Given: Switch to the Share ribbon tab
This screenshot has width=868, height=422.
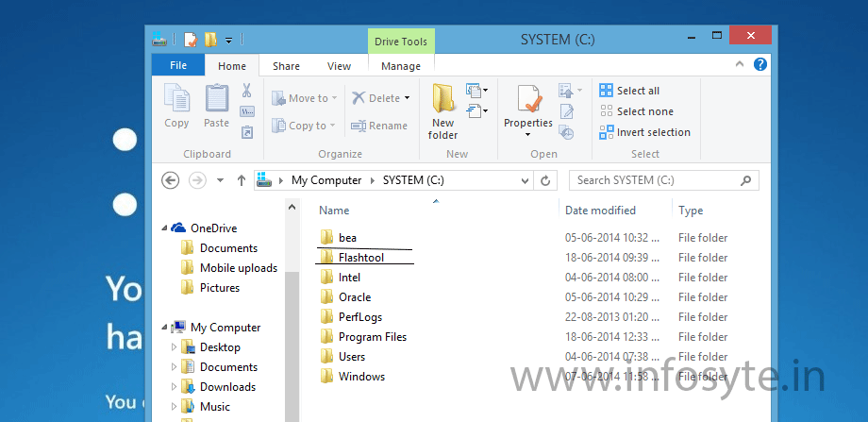Looking at the screenshot, I should tap(286, 66).
